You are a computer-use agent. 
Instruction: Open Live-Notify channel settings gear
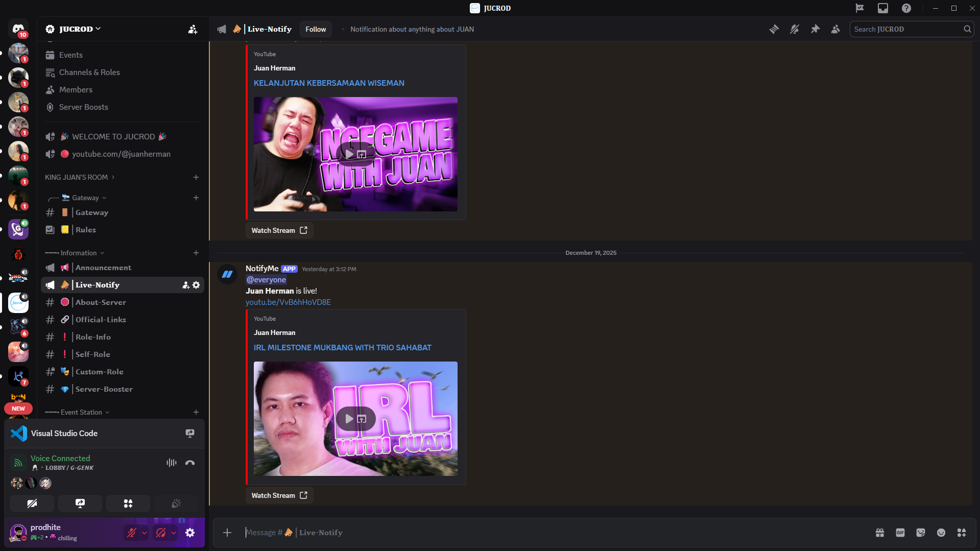click(x=196, y=285)
